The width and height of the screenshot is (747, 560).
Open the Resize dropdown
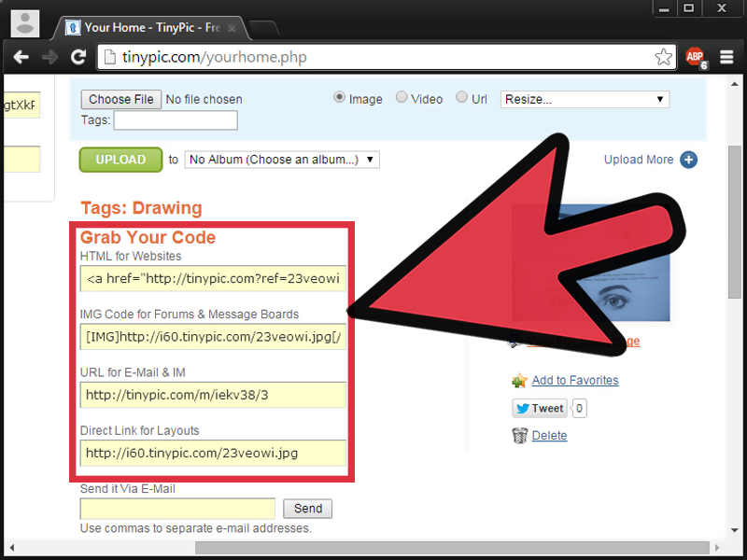click(x=585, y=99)
